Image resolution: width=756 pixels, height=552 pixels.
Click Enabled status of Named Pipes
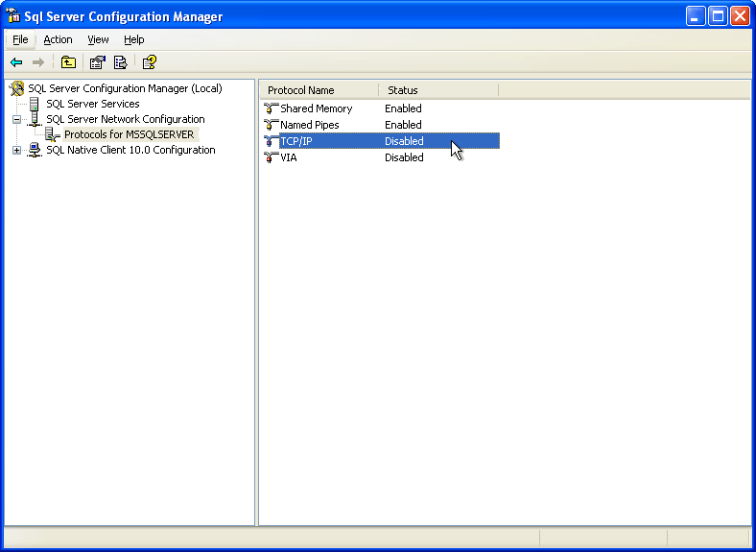(403, 125)
